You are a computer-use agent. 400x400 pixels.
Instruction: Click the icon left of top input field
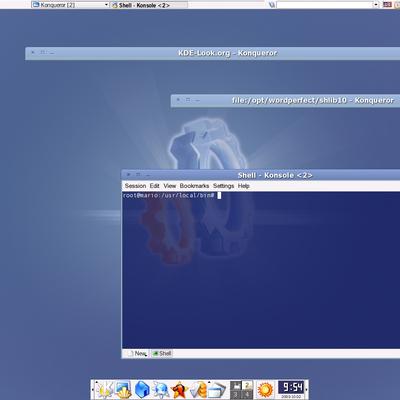tap(272, 5)
